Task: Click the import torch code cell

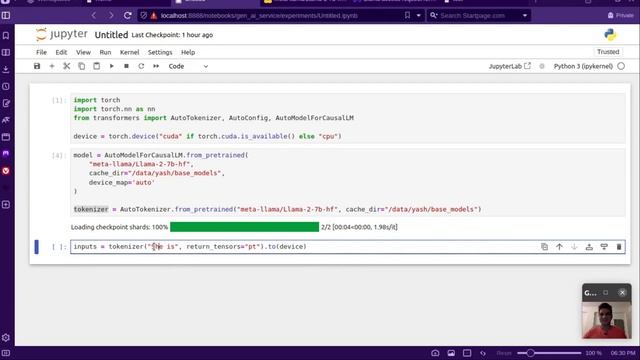Action: click(x=348, y=118)
